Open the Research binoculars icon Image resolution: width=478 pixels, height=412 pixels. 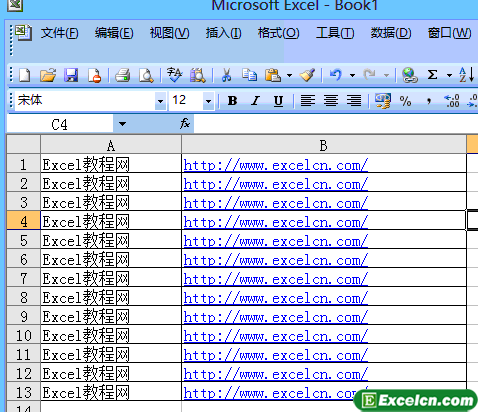click(198, 75)
